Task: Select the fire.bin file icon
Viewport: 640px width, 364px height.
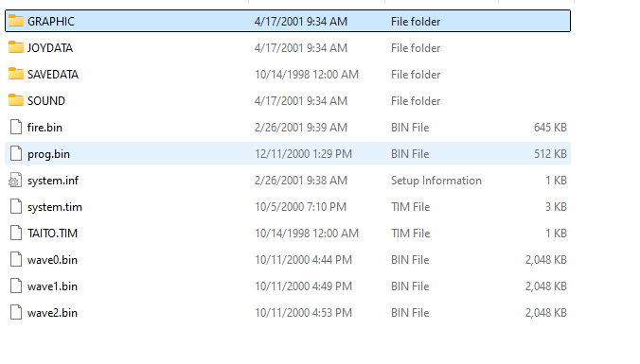Action: [16, 127]
